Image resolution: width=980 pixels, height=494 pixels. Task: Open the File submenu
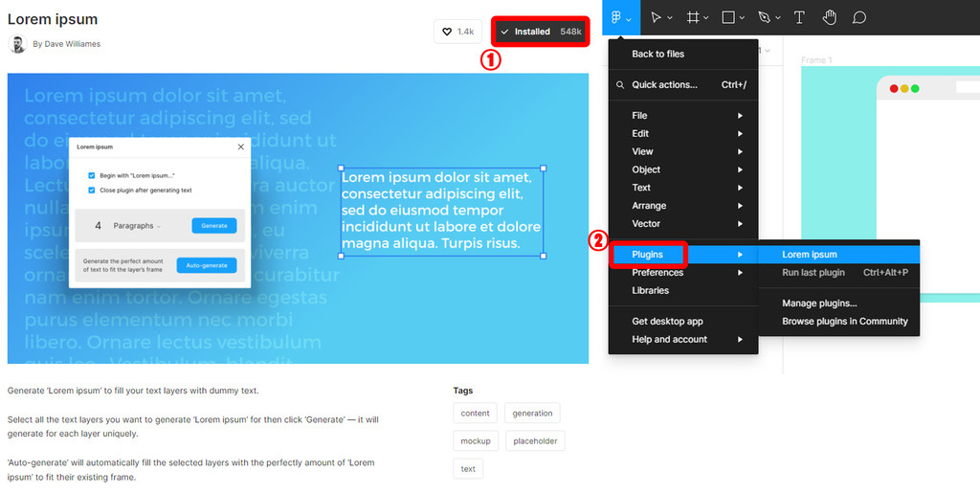(x=683, y=116)
